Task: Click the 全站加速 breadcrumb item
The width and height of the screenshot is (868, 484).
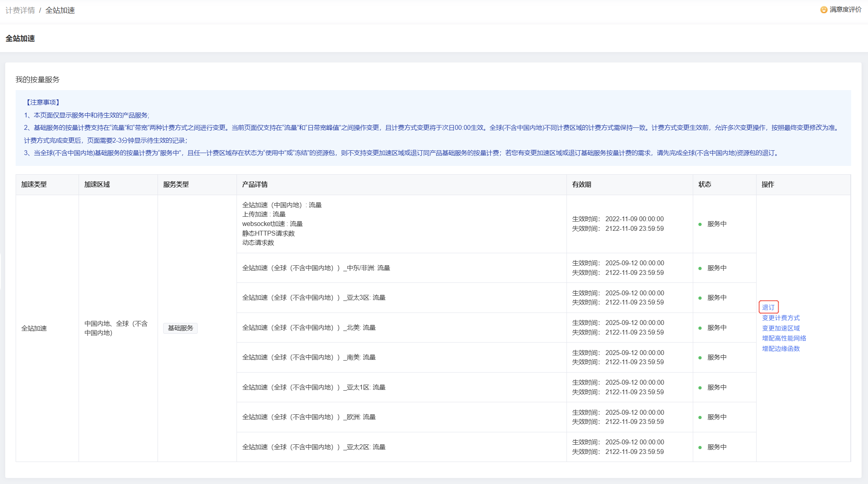Action: click(x=60, y=10)
